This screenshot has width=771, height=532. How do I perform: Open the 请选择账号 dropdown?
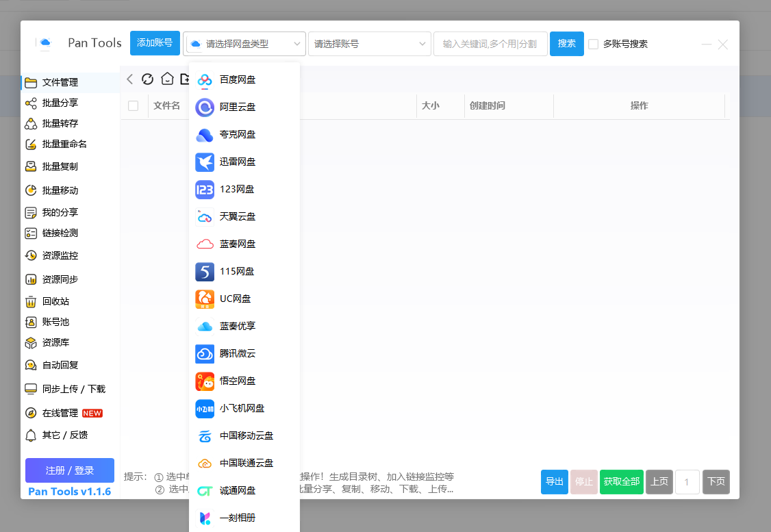tap(370, 44)
